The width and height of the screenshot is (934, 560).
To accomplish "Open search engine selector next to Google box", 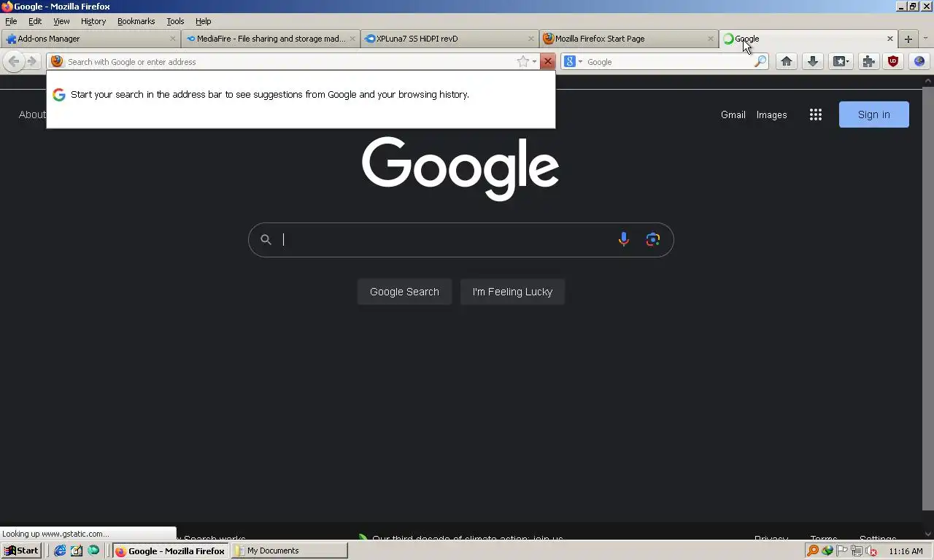I will pos(573,61).
